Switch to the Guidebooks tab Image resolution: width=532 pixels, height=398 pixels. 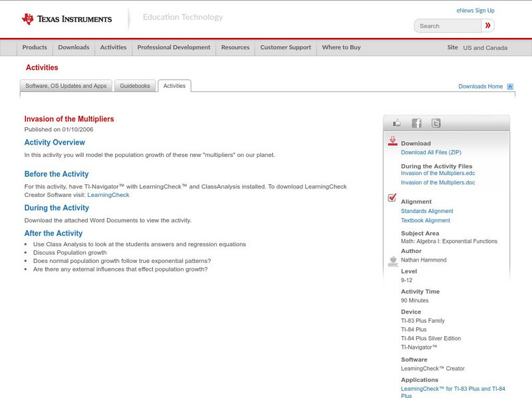click(x=135, y=86)
